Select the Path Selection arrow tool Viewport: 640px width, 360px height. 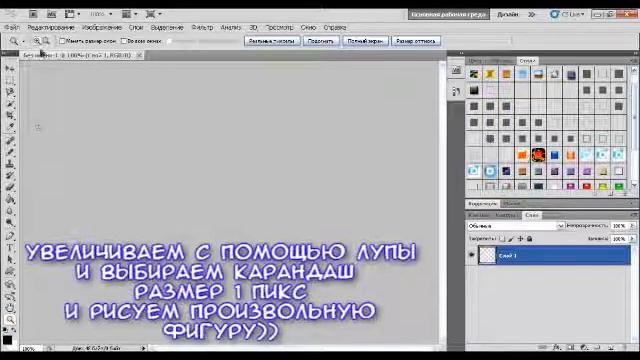[x=10, y=260]
